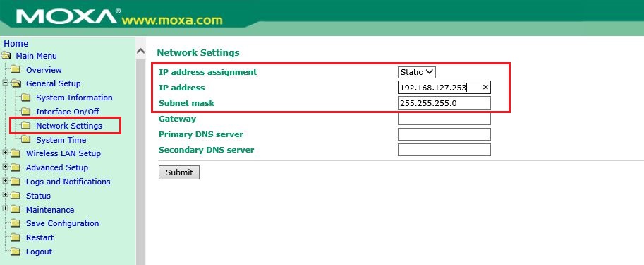Viewport: 644px width, 265px height.
Task: Click the Status folder icon
Action: click(16, 196)
